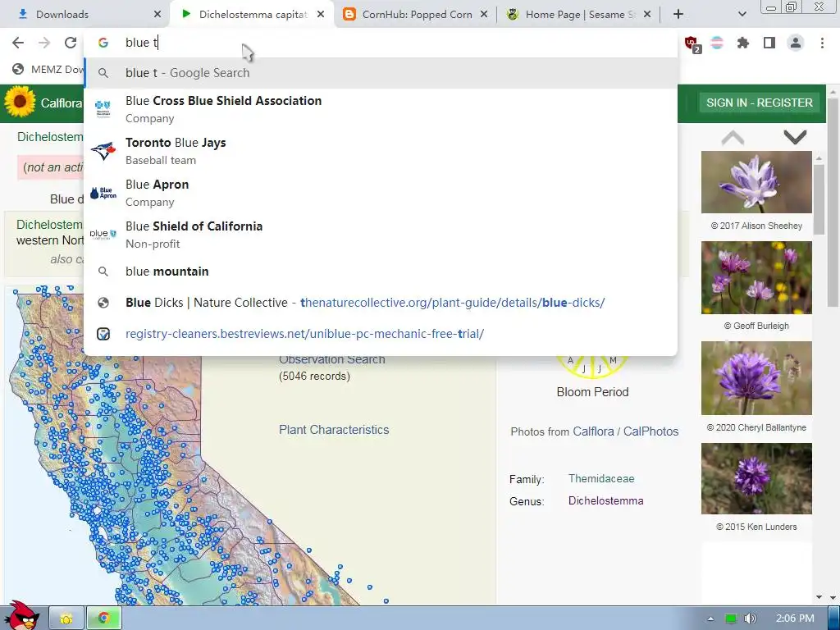The height and width of the screenshot is (630, 840).
Task: Click the address bar text 'blue t'
Action: coord(141,43)
